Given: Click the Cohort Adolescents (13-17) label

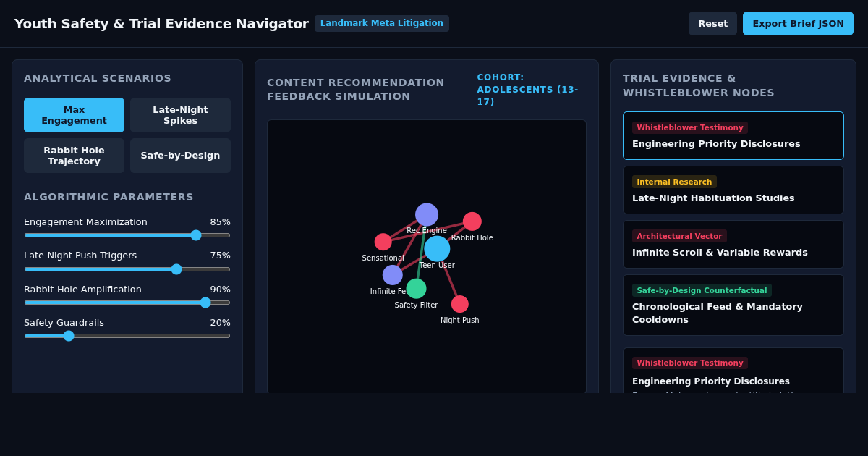Looking at the screenshot, I should 527,90.
